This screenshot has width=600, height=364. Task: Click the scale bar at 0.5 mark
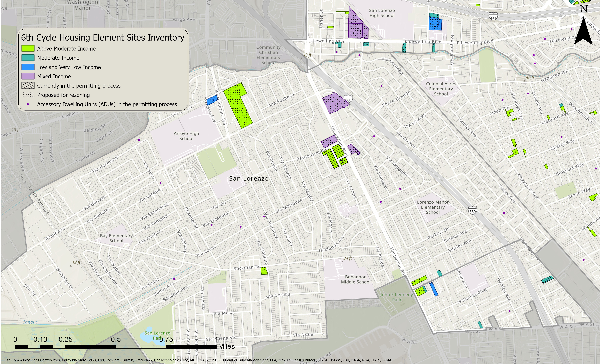click(x=116, y=347)
